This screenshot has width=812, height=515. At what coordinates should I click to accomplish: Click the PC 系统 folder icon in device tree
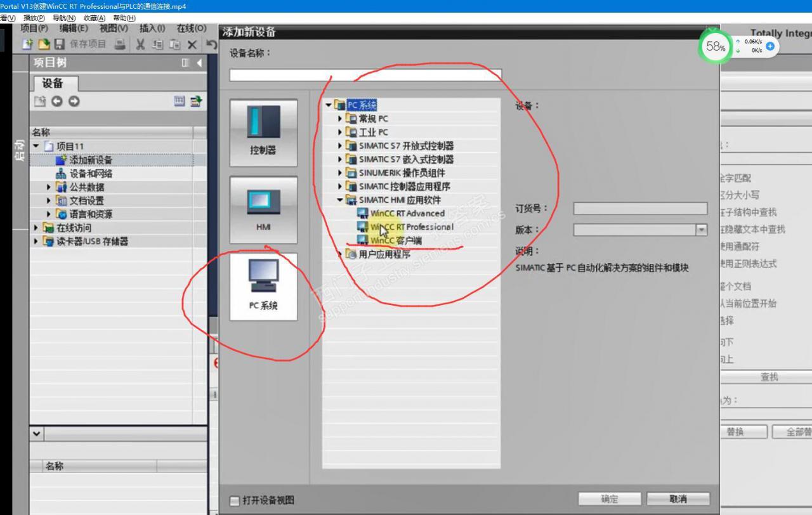[x=339, y=105]
